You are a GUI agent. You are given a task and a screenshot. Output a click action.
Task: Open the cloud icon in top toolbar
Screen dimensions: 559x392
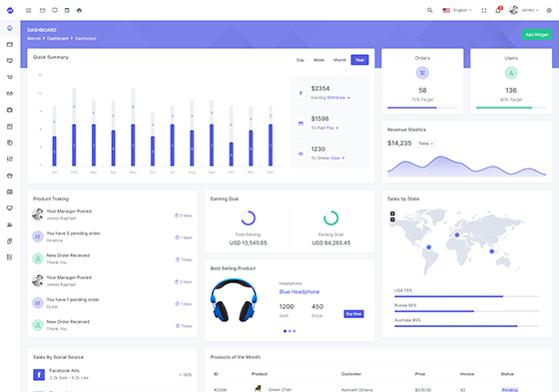79,10
